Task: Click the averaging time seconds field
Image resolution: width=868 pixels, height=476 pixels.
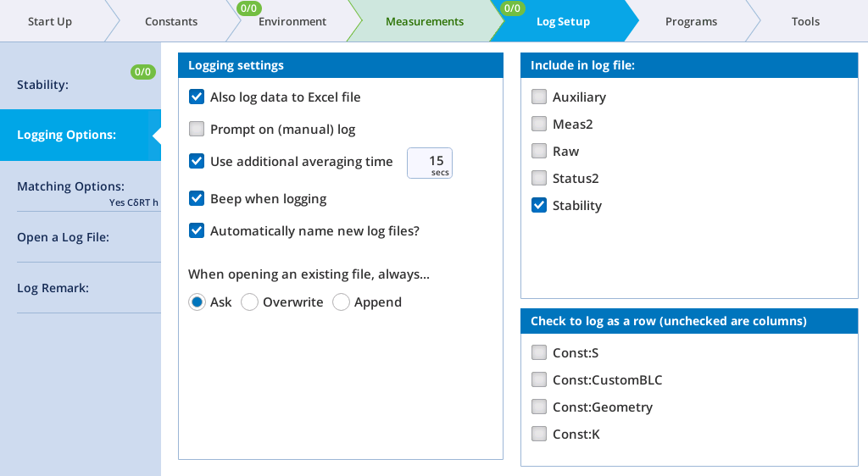Action: point(430,163)
